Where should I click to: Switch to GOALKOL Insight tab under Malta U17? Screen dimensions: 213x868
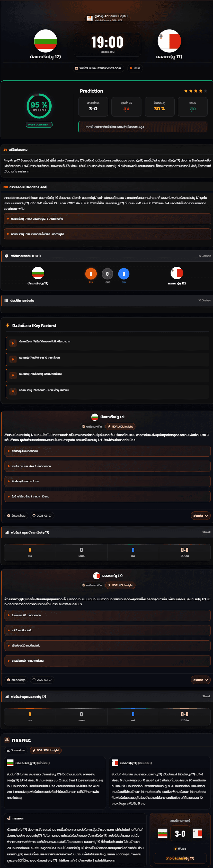pos(120,585)
